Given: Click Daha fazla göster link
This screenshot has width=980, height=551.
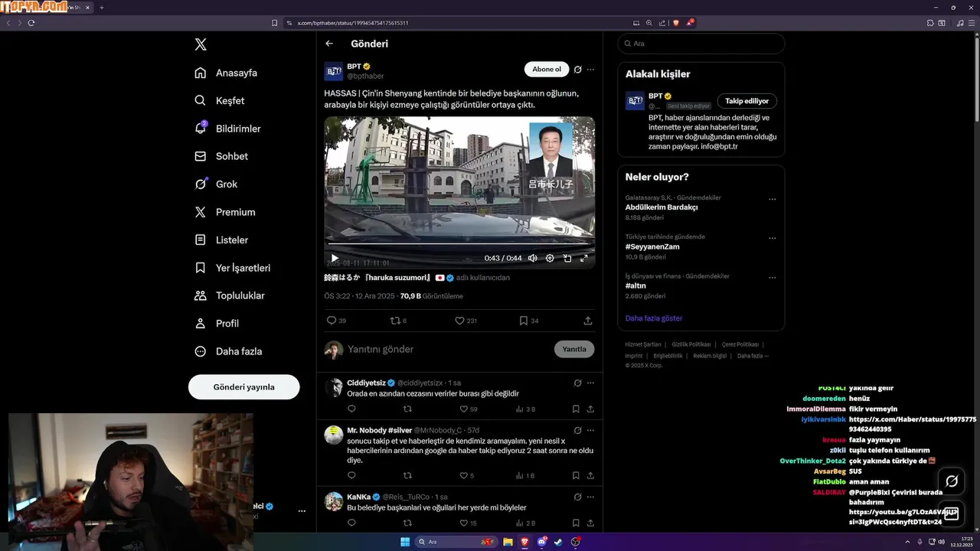Looking at the screenshot, I should (654, 318).
